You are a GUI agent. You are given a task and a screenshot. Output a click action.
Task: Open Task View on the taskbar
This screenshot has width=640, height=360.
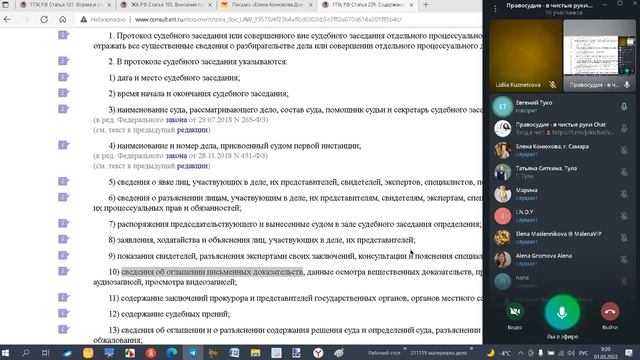45,353
